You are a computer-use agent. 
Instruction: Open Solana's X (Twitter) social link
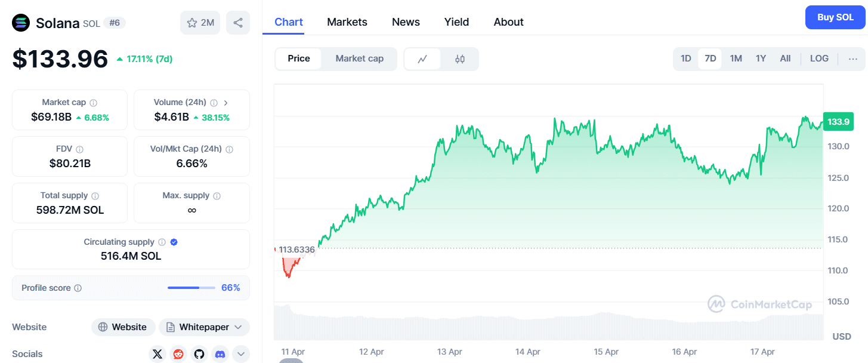[157, 354]
